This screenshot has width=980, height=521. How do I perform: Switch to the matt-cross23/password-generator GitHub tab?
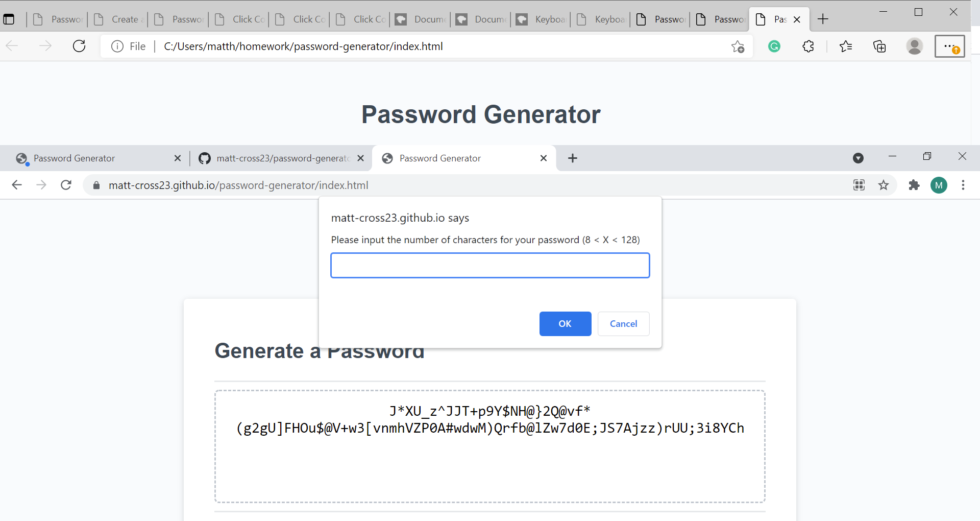pos(276,158)
